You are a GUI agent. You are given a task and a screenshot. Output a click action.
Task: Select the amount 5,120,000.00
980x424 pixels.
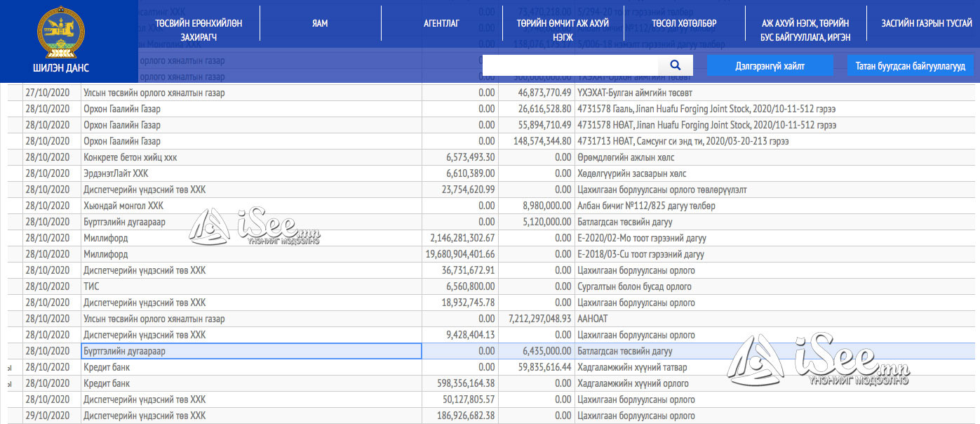point(536,222)
